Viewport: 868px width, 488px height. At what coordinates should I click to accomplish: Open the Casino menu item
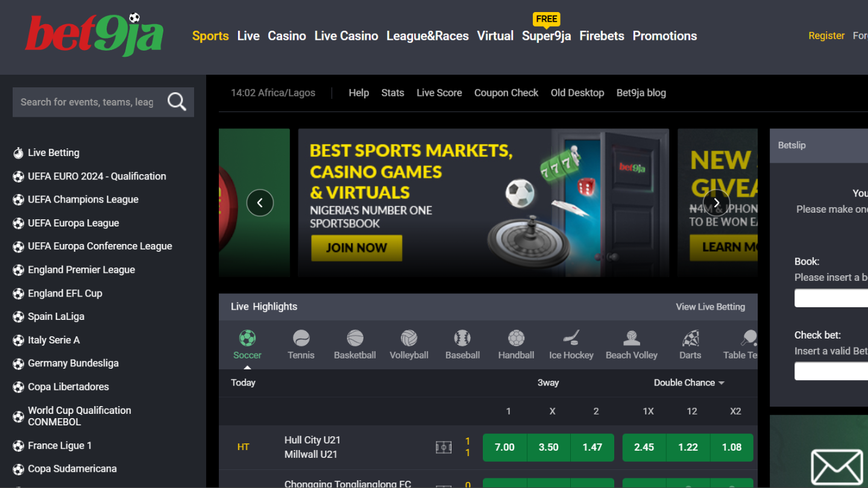pos(287,36)
